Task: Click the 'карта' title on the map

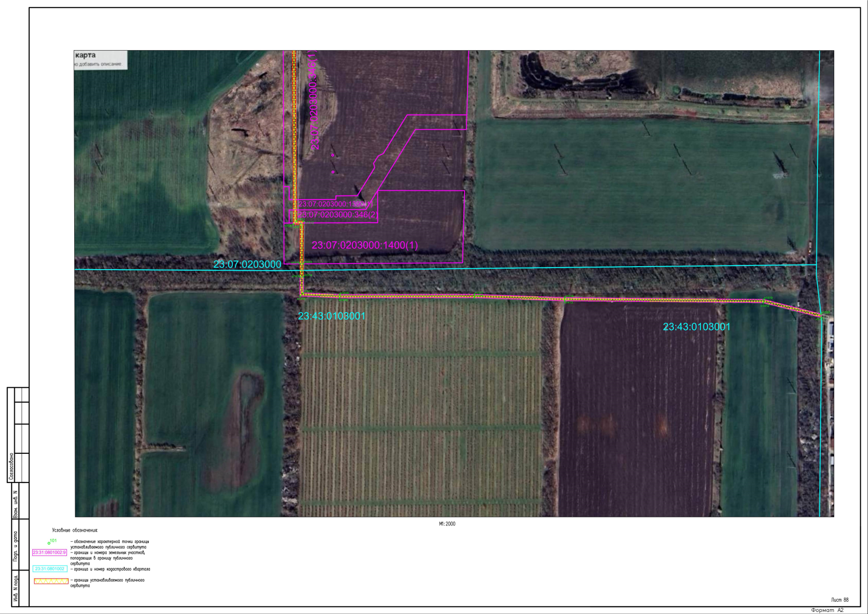Action: click(85, 55)
